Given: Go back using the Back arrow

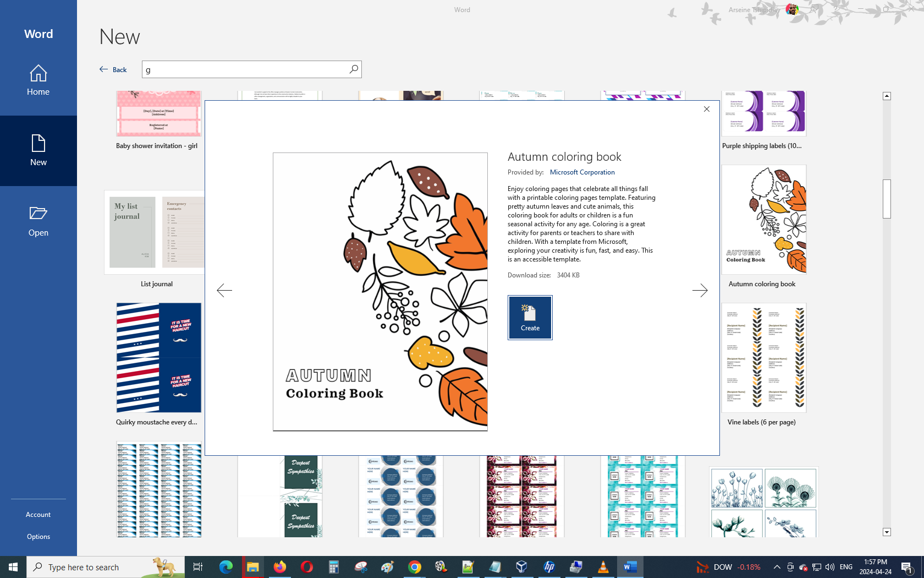Looking at the screenshot, I should (113, 69).
